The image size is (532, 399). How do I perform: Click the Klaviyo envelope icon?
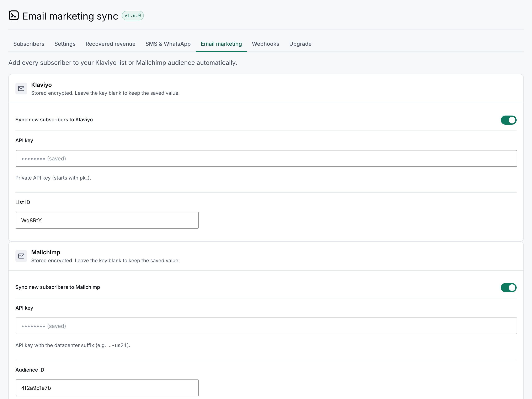(x=21, y=89)
